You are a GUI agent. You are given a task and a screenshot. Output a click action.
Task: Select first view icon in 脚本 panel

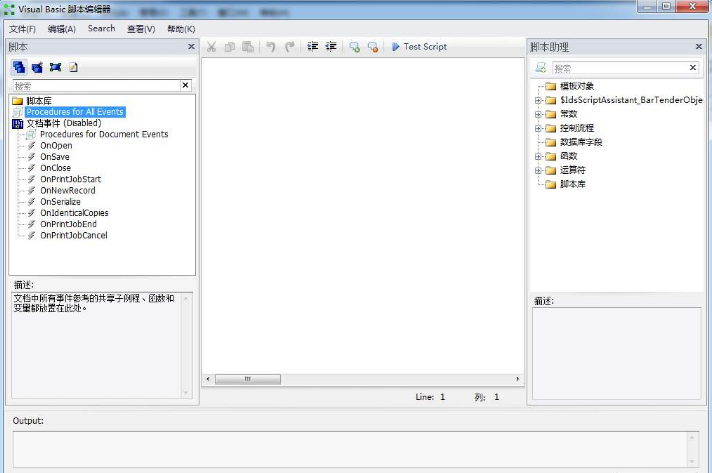tap(19, 67)
